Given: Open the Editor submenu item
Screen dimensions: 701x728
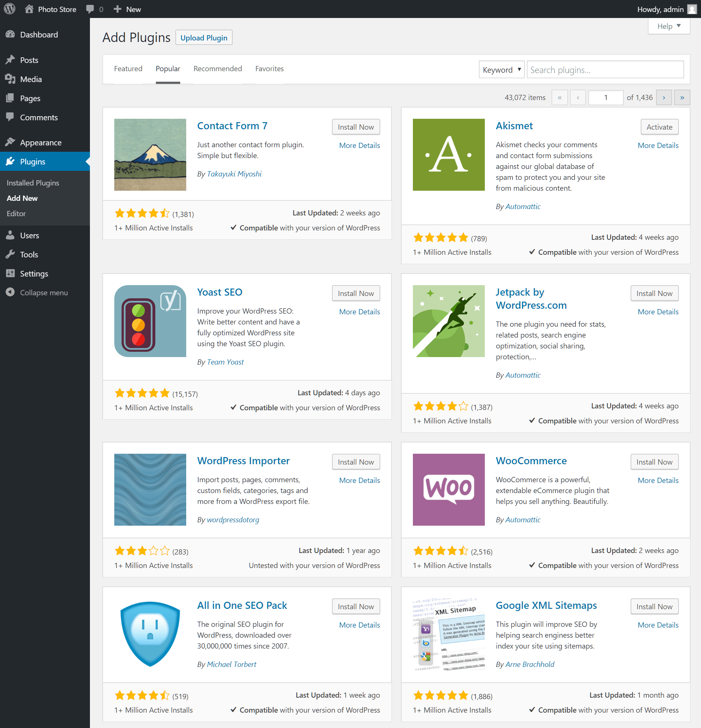Looking at the screenshot, I should click(x=16, y=214).
